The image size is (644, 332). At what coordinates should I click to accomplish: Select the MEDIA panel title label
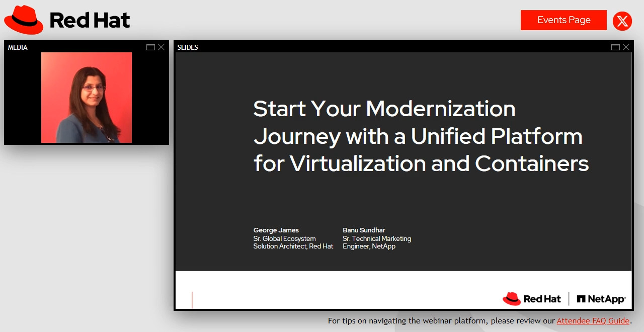[x=18, y=47]
